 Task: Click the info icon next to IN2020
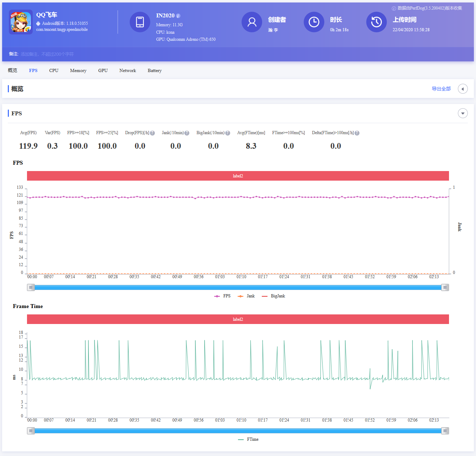tap(178, 16)
